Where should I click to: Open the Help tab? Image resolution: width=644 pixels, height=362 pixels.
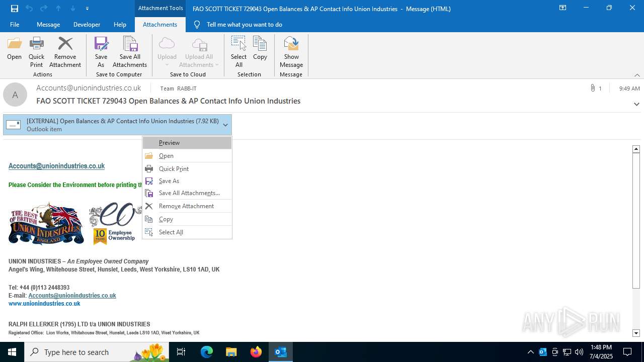120,25
